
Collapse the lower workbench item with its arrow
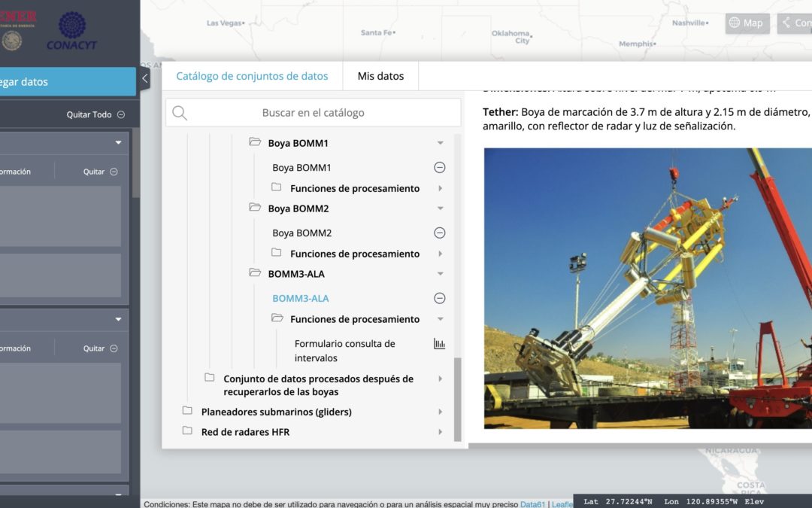click(119, 319)
